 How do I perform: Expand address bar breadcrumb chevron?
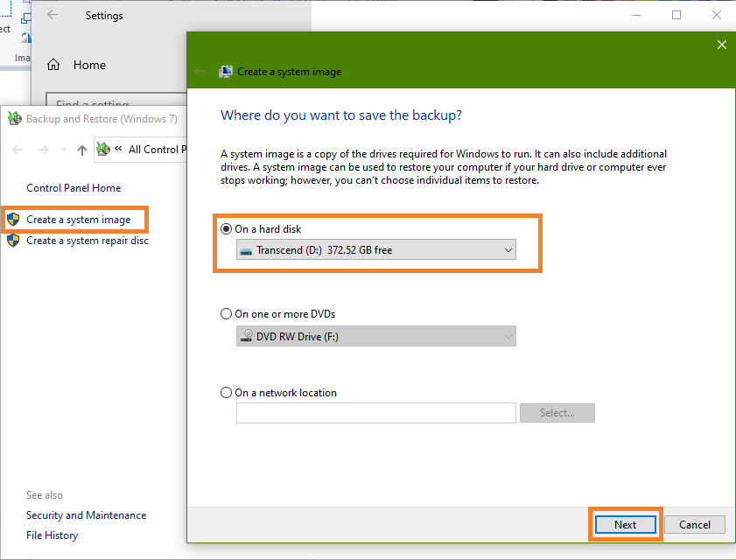pyautogui.click(x=118, y=149)
